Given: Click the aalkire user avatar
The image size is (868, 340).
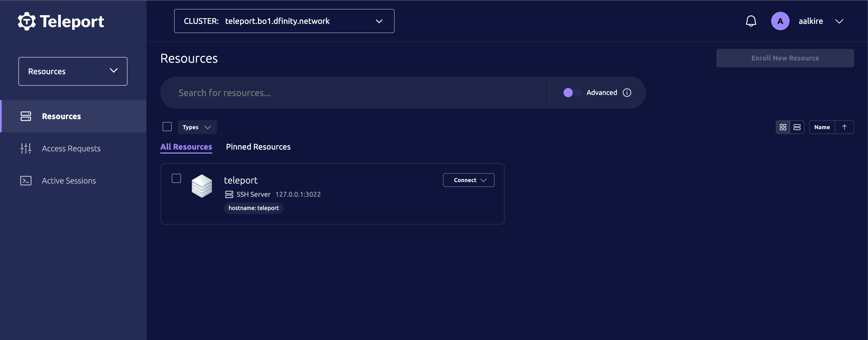Looking at the screenshot, I should [x=780, y=21].
